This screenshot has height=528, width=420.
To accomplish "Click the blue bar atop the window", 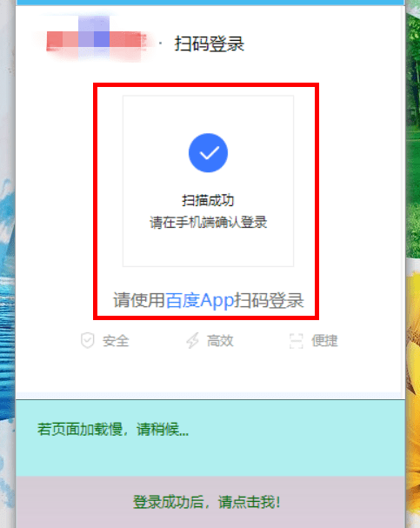I will 210,3.
